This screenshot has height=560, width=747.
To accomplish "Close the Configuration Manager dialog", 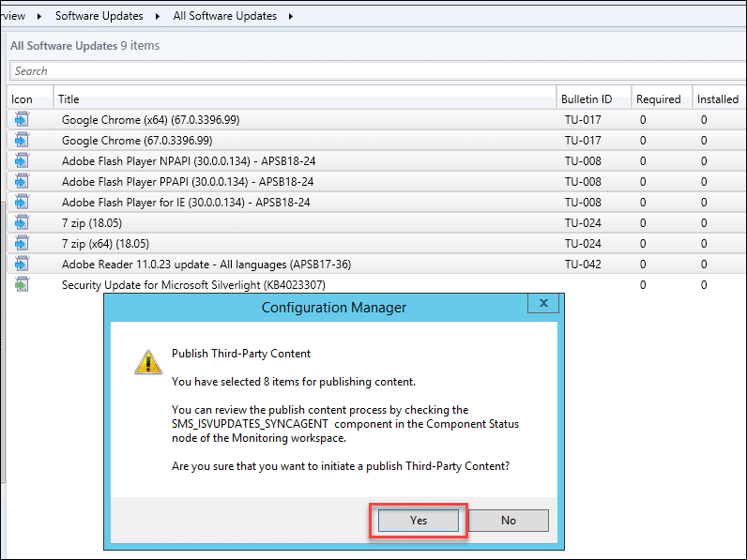I will (x=543, y=303).
